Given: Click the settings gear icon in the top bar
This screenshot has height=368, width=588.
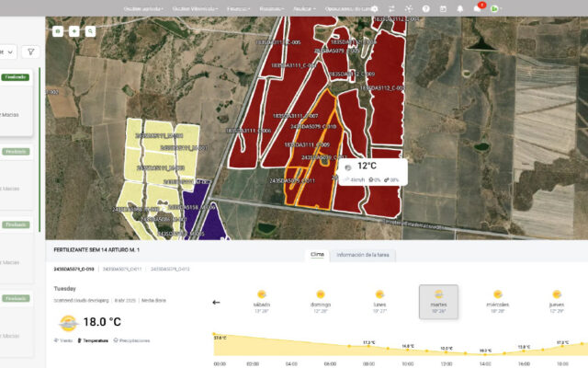Looking at the screenshot, I should pos(374,8).
